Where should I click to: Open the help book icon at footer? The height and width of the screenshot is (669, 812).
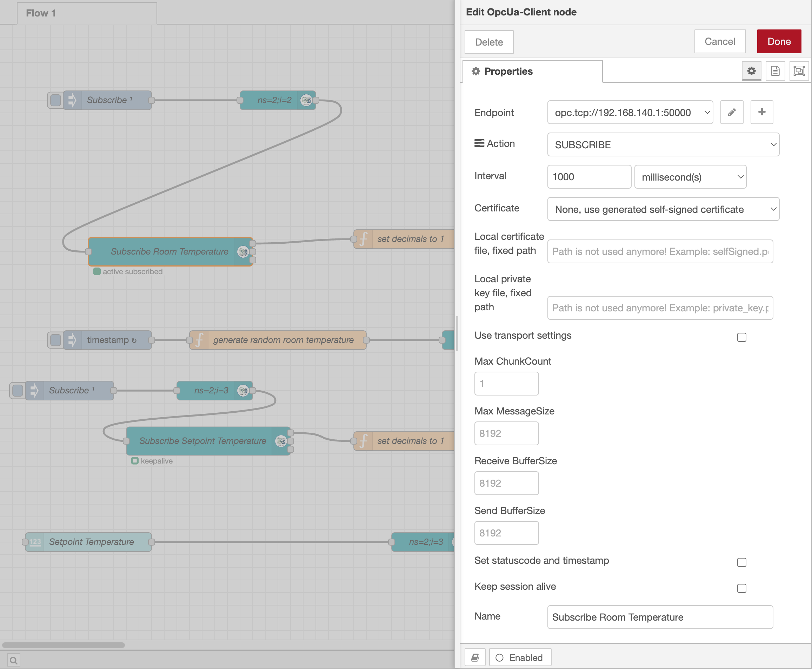coord(475,657)
